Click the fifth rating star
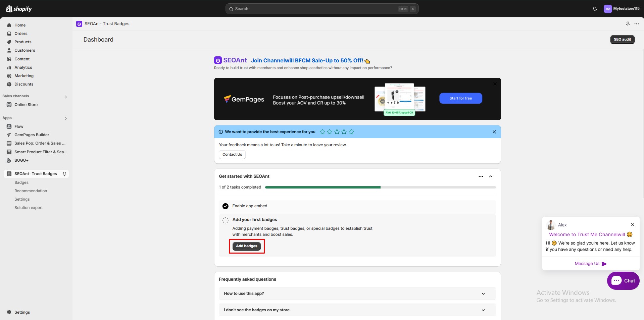 pyautogui.click(x=351, y=132)
